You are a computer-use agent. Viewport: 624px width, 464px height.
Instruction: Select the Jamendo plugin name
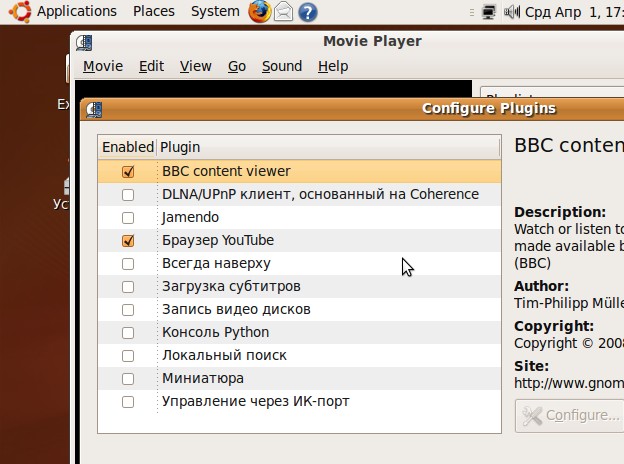[x=190, y=217]
